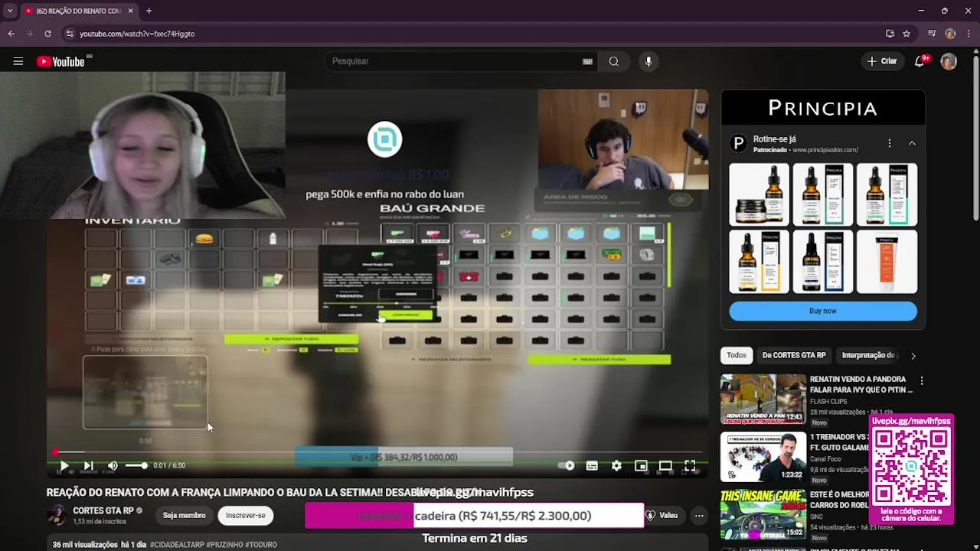This screenshot has width=980, height=551.
Task: Open the CORTES GTA RP channel name
Action: coord(103,510)
